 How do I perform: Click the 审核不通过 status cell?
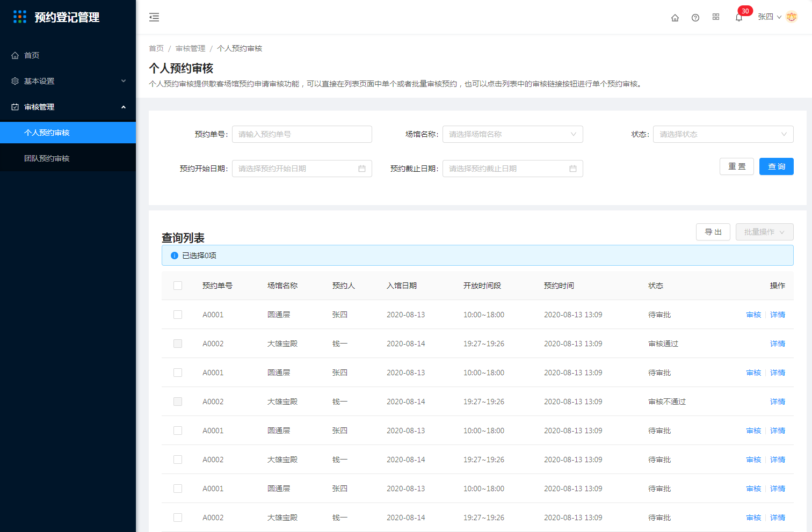[667, 402]
